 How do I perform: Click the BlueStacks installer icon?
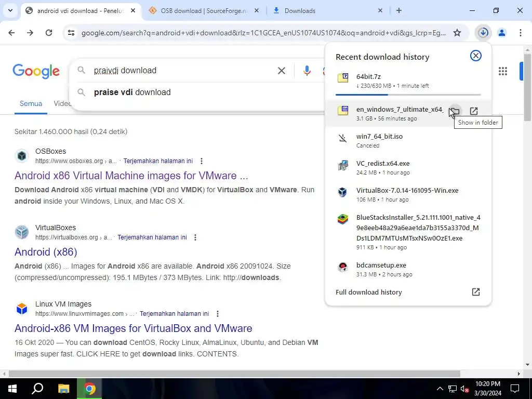[343, 219]
